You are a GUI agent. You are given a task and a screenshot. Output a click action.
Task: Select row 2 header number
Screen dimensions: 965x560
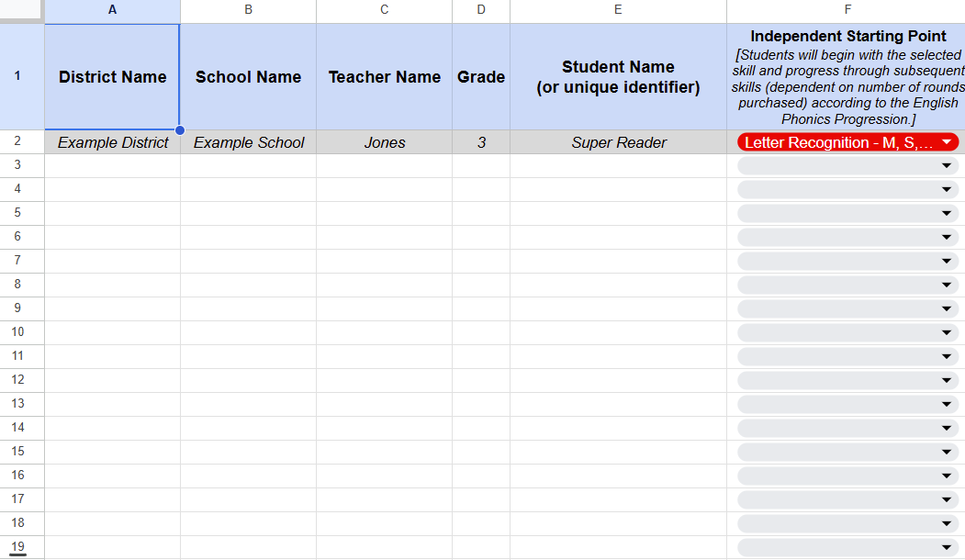(17, 142)
